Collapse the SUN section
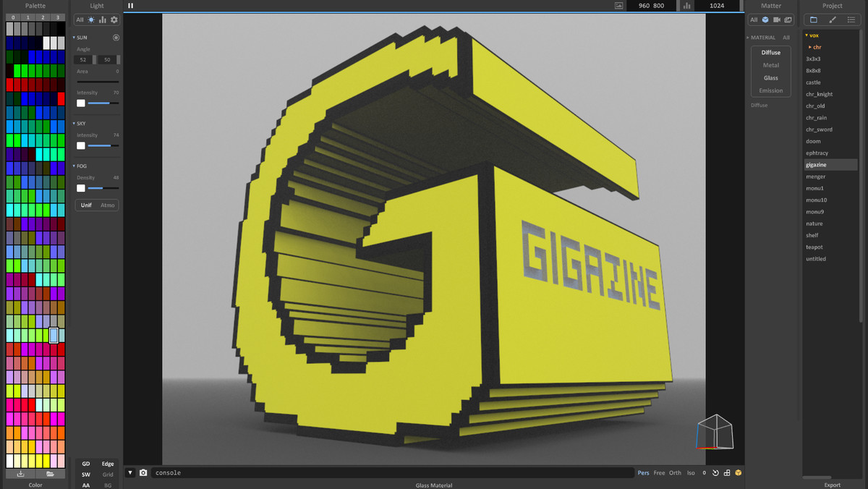The image size is (868, 489). tap(75, 37)
